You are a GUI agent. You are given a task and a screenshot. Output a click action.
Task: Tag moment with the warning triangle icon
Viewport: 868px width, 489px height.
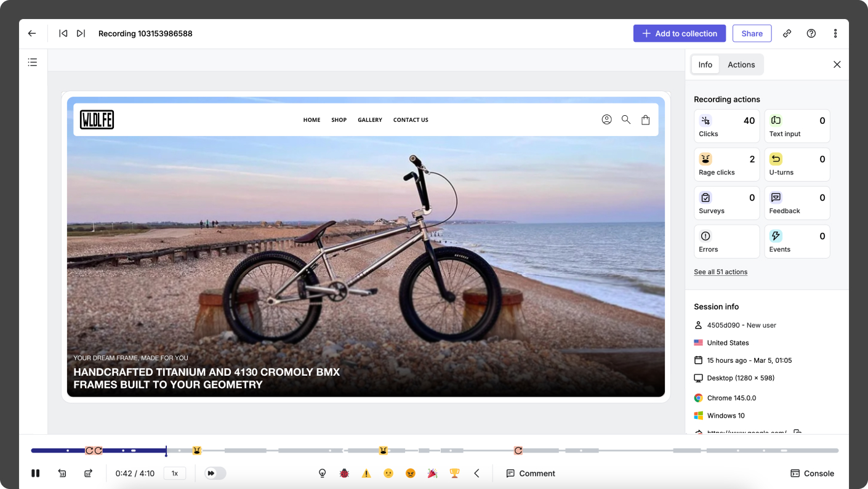click(366, 473)
